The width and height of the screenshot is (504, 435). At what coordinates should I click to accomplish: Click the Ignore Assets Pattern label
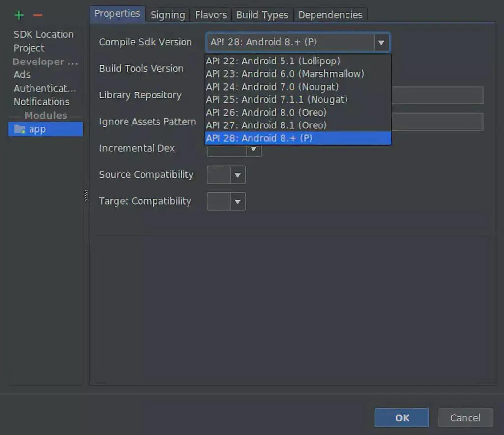point(147,122)
